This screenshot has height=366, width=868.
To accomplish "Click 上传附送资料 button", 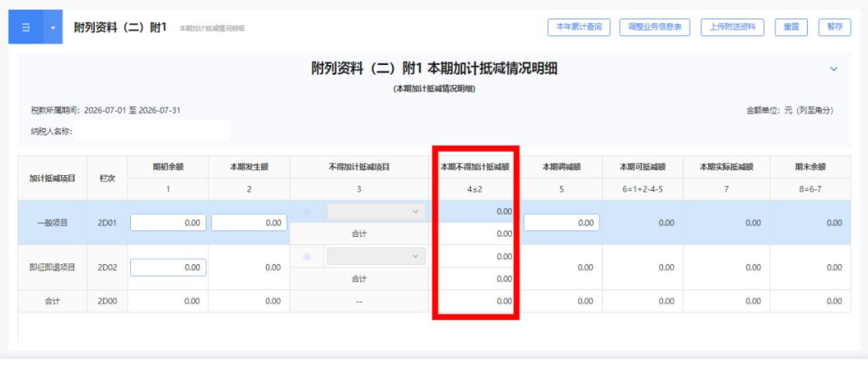I will (732, 27).
